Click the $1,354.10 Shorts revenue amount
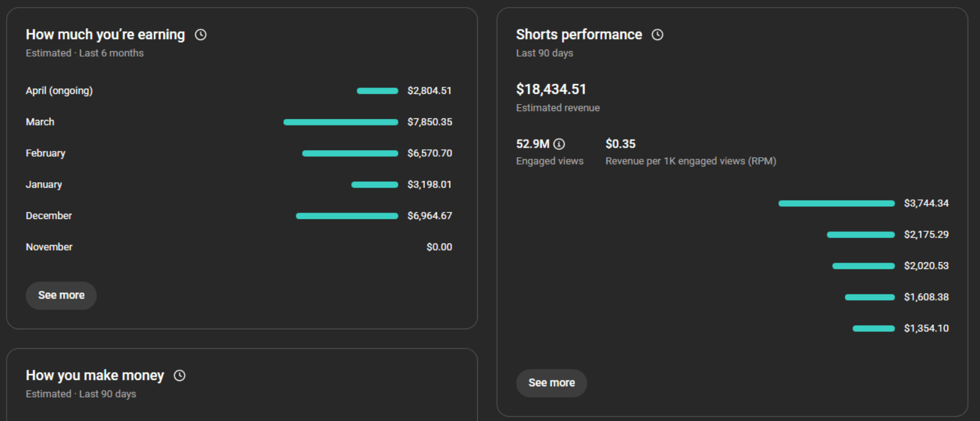This screenshot has height=421, width=980. (926, 328)
